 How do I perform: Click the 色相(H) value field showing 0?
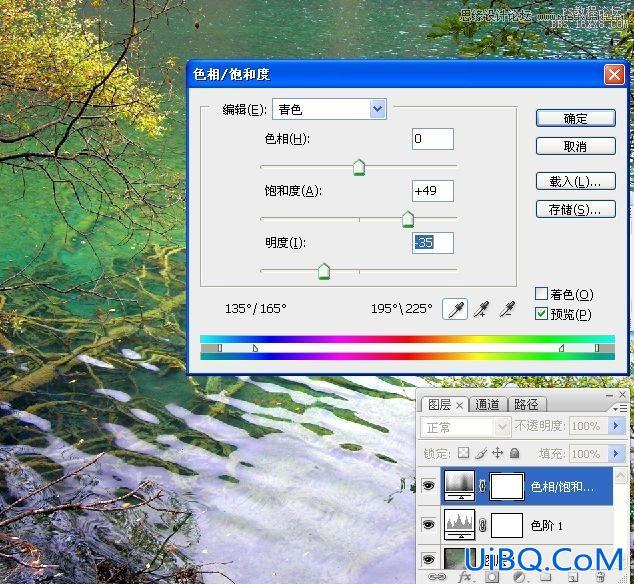click(433, 139)
